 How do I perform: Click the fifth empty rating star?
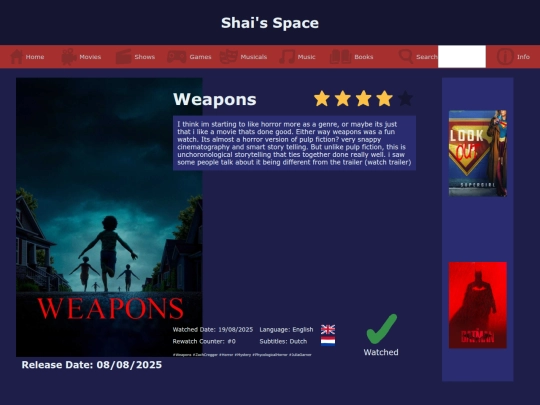pos(405,98)
